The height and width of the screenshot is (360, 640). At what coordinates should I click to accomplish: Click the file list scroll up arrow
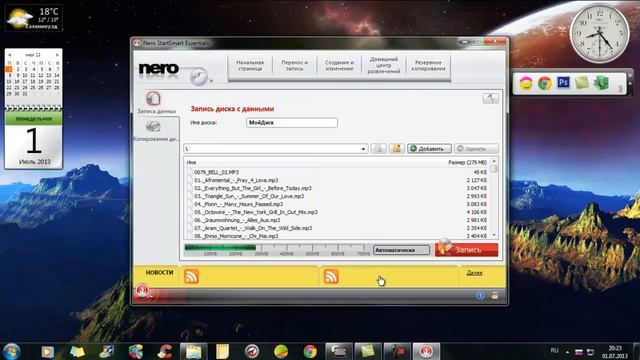[x=494, y=162]
